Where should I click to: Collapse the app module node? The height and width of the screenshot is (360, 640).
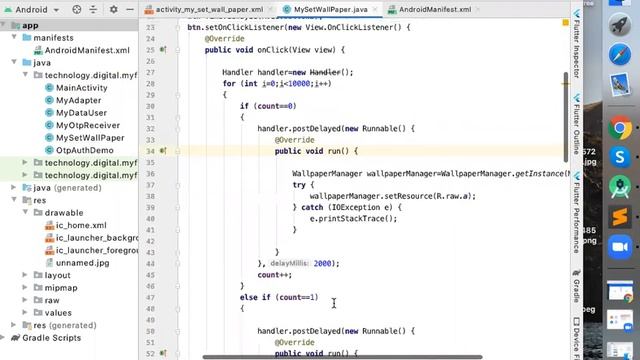[x=3, y=25]
